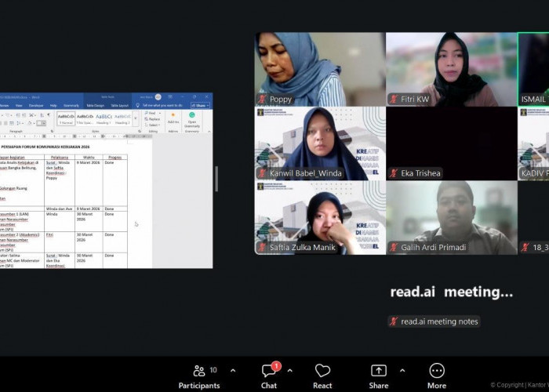Click the Waktu column header cell
The height and width of the screenshot is (392, 549).
pos(89,157)
